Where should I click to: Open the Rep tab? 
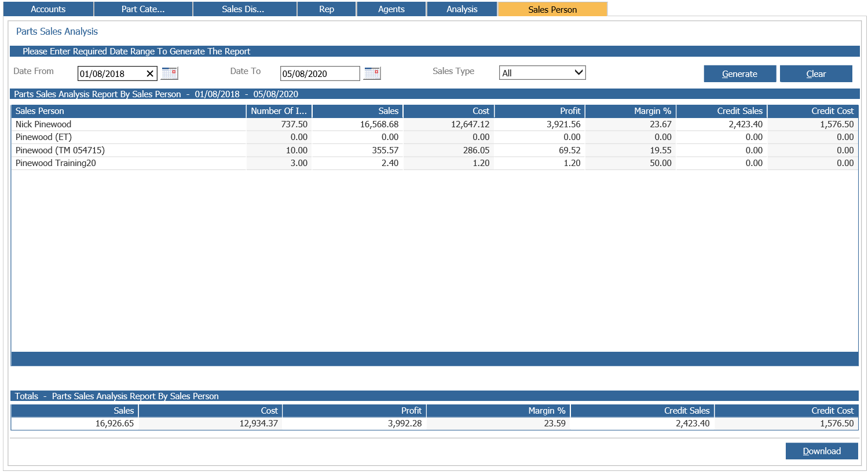(x=327, y=9)
